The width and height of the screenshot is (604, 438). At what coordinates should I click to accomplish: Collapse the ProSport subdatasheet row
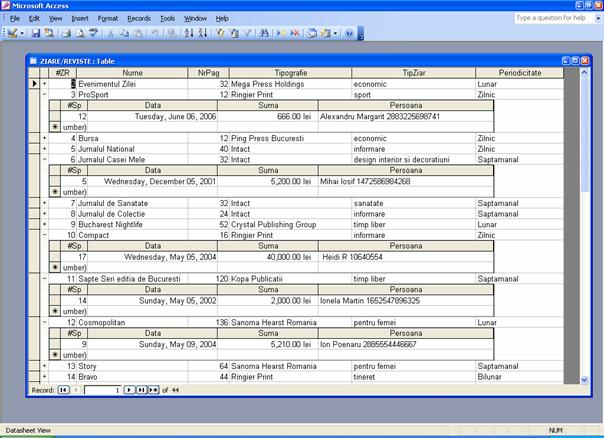(44, 94)
